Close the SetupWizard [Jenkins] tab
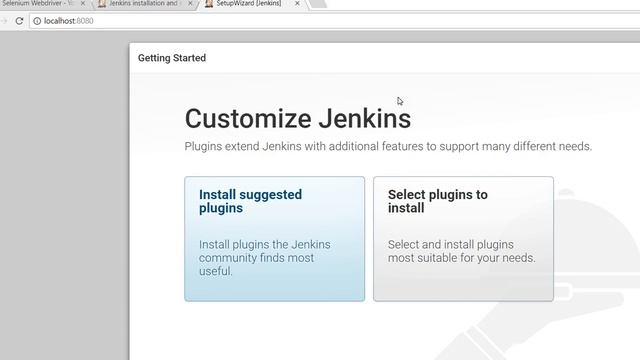The image size is (640, 360). [297, 3]
